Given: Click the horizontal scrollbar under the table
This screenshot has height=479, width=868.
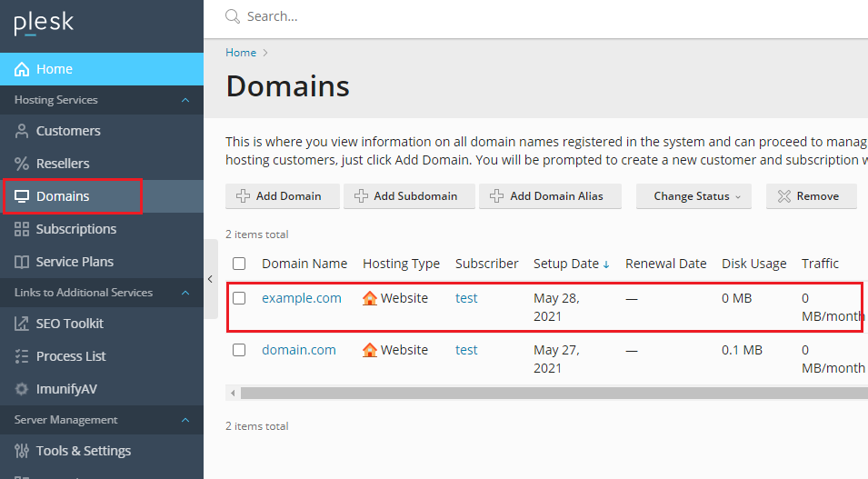Looking at the screenshot, I should 545,393.
